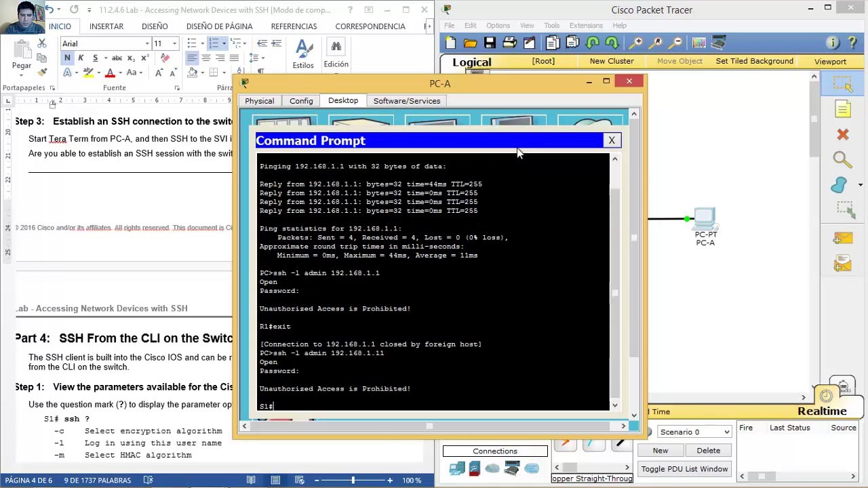The image size is (868, 488).
Task: Toggle Underline (S) formatting in Word
Action: point(95,58)
